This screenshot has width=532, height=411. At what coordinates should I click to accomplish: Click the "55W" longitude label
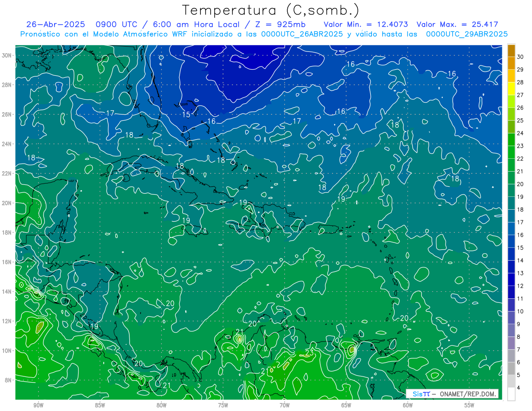click(469, 405)
